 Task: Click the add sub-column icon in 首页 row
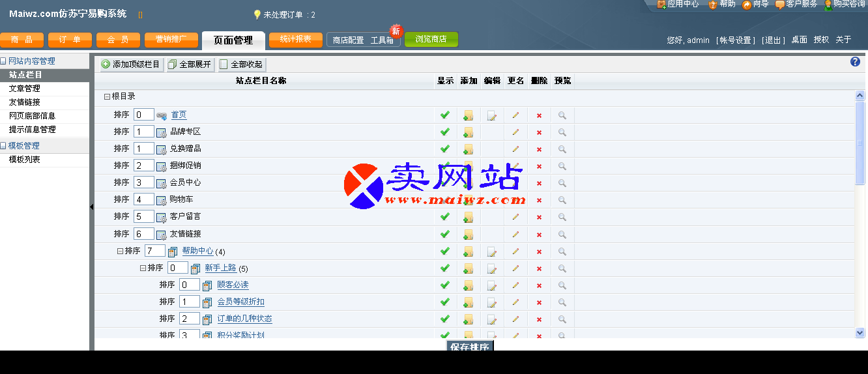click(468, 116)
